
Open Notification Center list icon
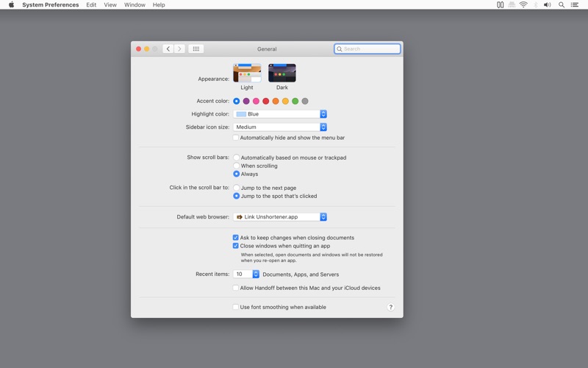pos(575,5)
